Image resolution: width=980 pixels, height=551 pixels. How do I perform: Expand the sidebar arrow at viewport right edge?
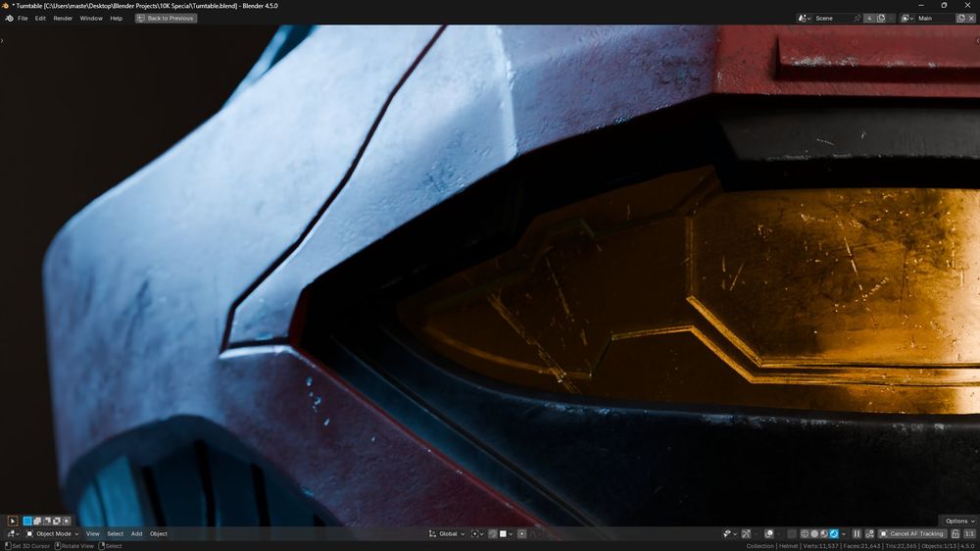point(977,40)
